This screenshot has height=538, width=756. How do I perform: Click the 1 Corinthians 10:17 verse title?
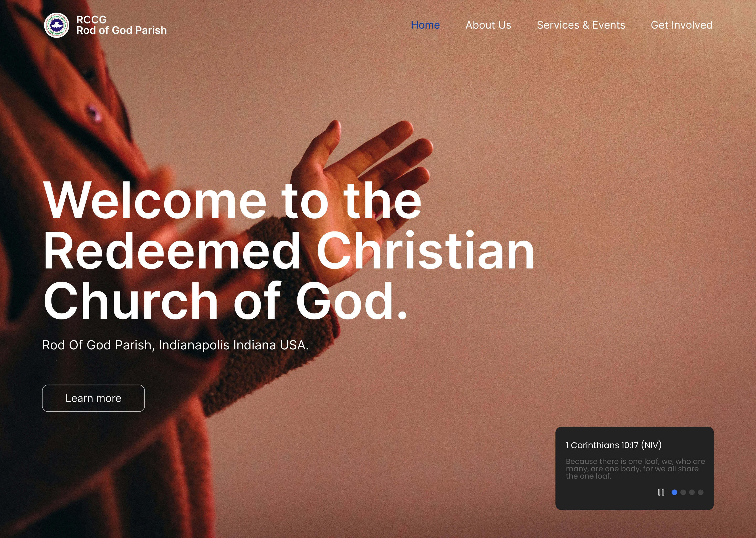tap(614, 445)
